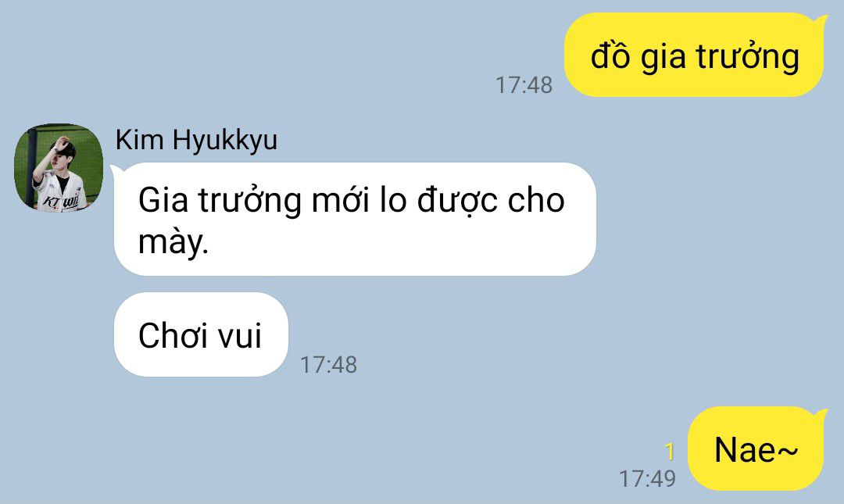Image resolution: width=844 pixels, height=504 pixels.
Task: Click the 17:48 timestamp beside "Chơi vui"
Action: click(328, 365)
